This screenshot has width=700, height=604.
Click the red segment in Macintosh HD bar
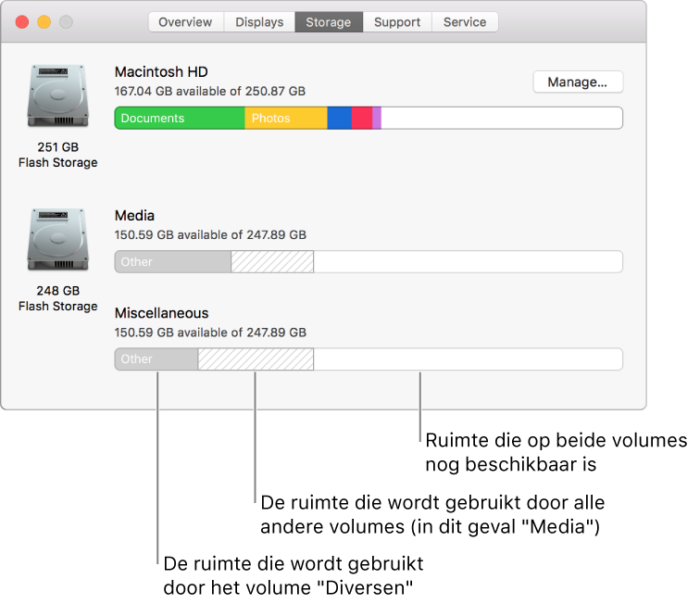tap(362, 118)
